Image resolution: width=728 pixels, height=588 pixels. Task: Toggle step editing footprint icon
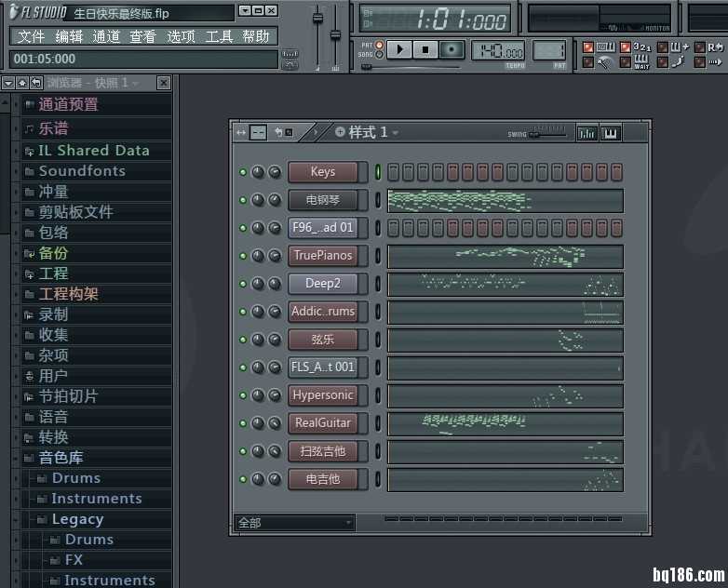679,61
